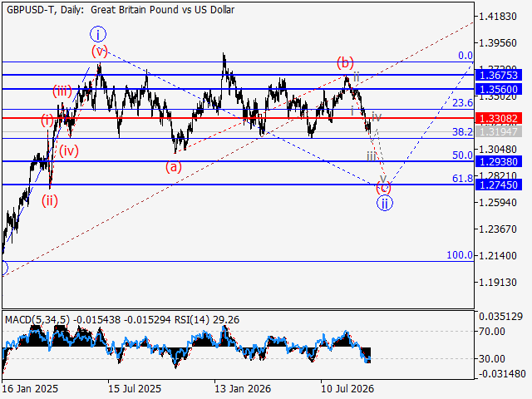Select the red (ii) wave marker

(50, 201)
